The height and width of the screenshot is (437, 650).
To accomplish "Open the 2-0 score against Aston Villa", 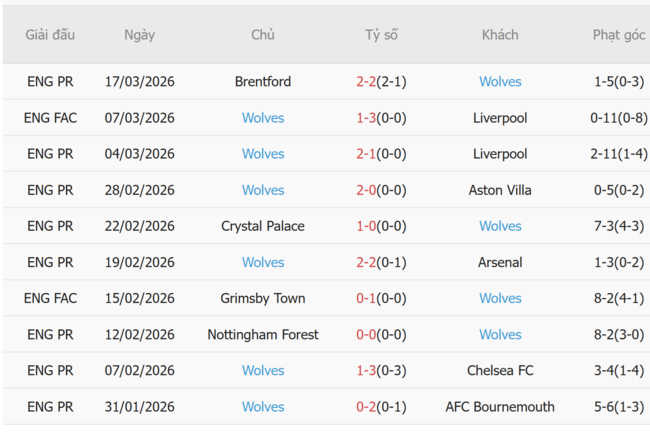I will [x=381, y=190].
